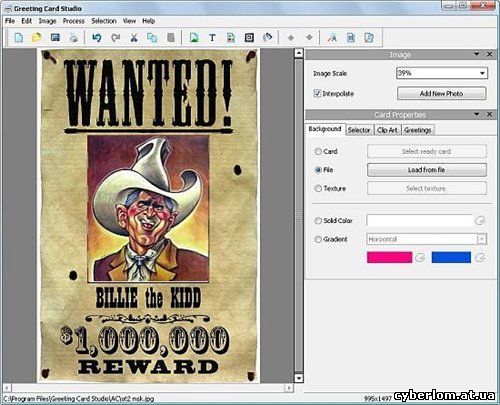Screen dimensions: 500x405
Task: Select the Card radio button
Action: coord(318,151)
